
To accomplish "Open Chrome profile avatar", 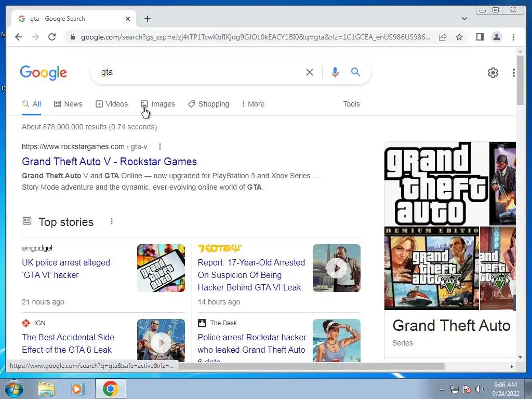I will [x=496, y=37].
